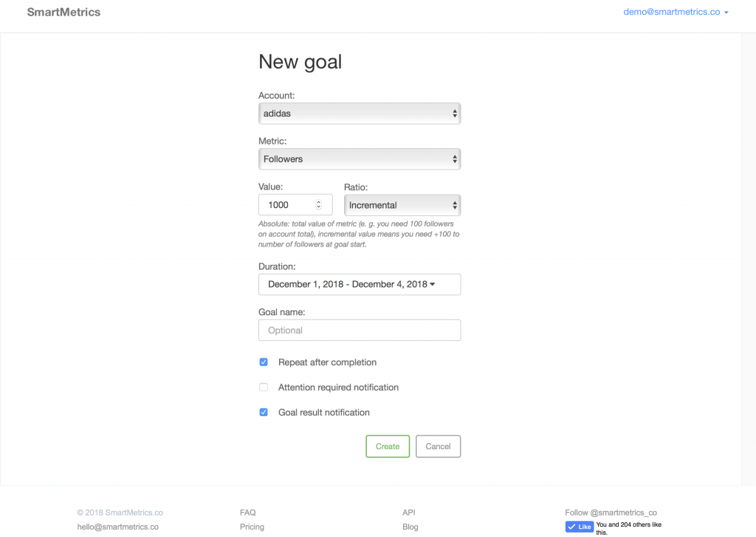Enable Attention required notification checkbox
756x537 pixels.
tap(264, 387)
